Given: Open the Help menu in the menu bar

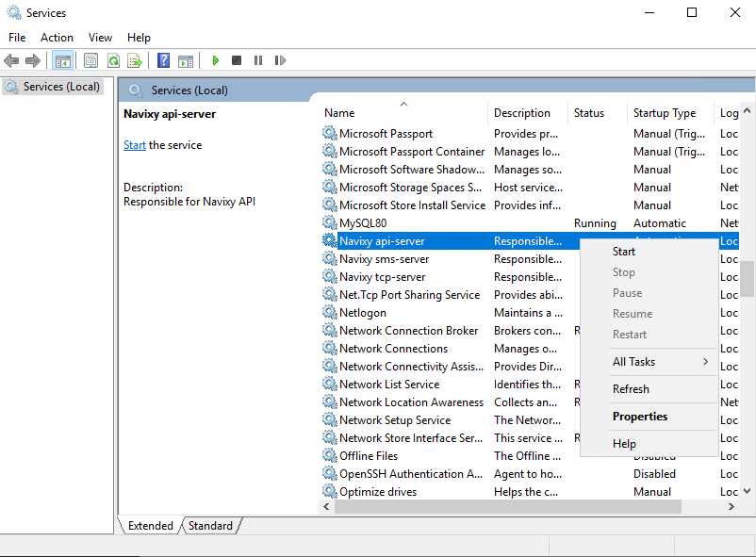Looking at the screenshot, I should coord(139,38).
